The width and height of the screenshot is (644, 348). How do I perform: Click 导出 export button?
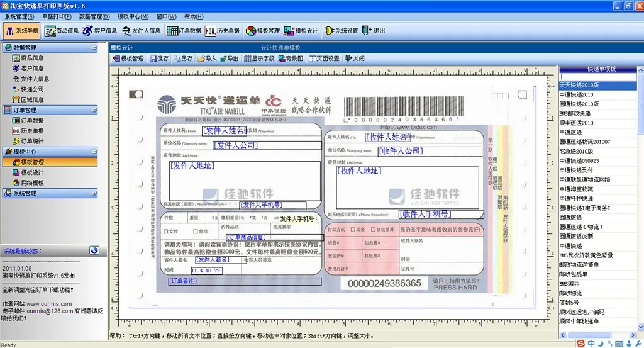[x=230, y=59]
